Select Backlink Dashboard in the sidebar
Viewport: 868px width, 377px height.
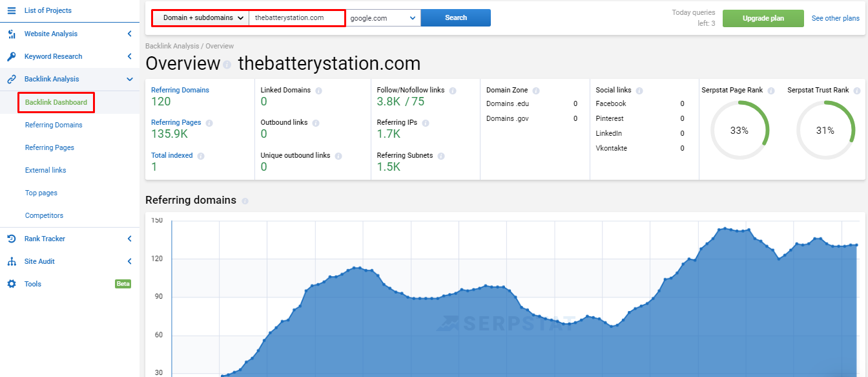(x=56, y=102)
